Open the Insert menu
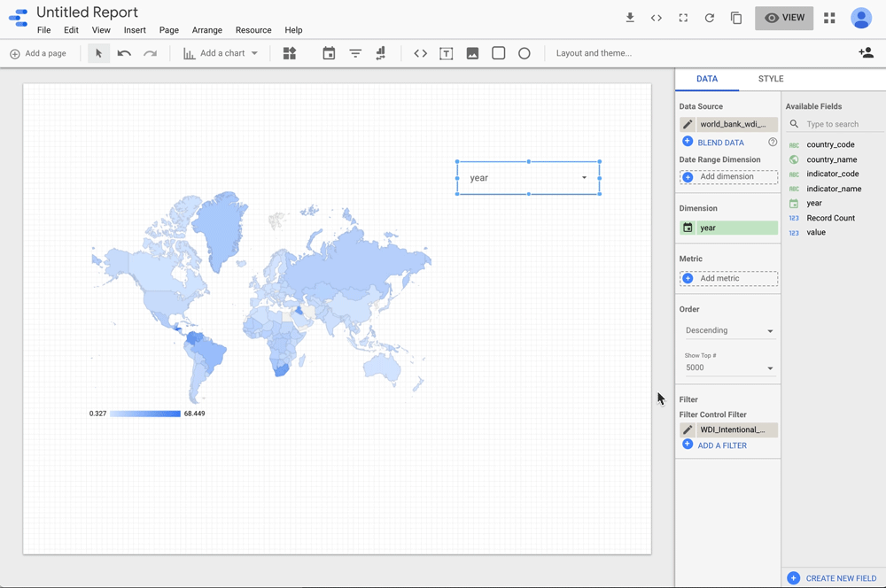Screen dimensions: 886x588 [x=135, y=30]
